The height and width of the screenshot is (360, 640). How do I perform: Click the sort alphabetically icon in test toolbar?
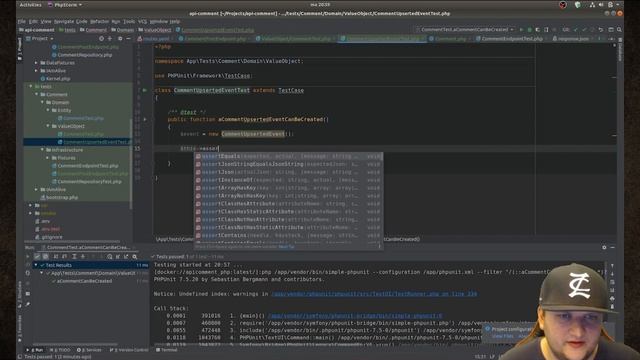coord(56,257)
